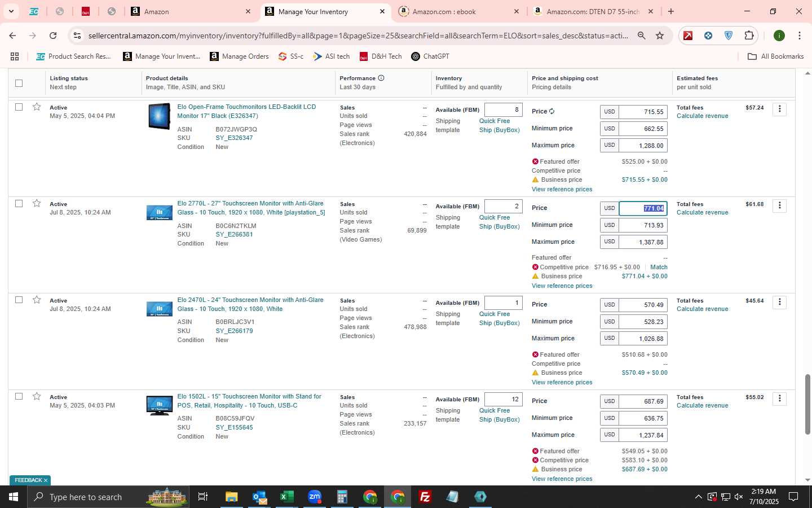This screenshot has height=508, width=812.
Task: Star the Elo Open-Frame Touchmonitors listing
Action: [37, 107]
